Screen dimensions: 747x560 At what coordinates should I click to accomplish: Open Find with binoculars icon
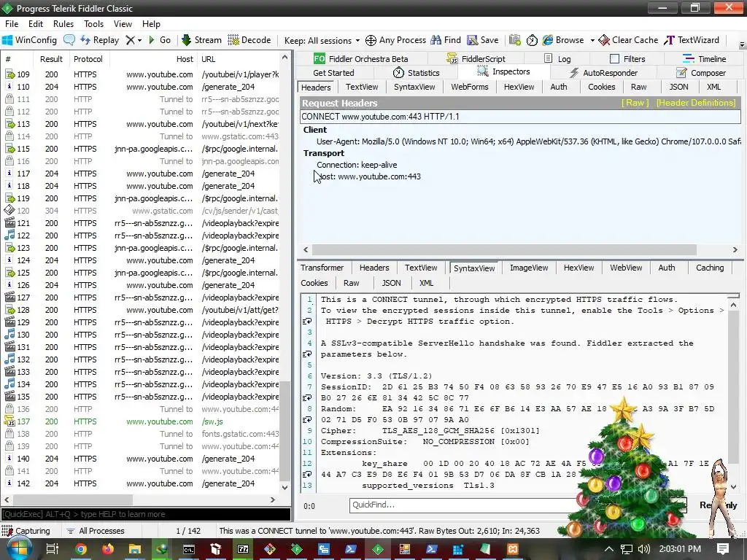pos(446,40)
